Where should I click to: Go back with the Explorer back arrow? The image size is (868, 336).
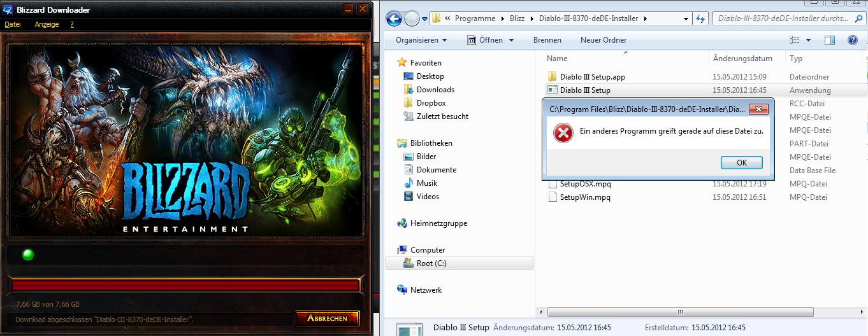tap(394, 18)
